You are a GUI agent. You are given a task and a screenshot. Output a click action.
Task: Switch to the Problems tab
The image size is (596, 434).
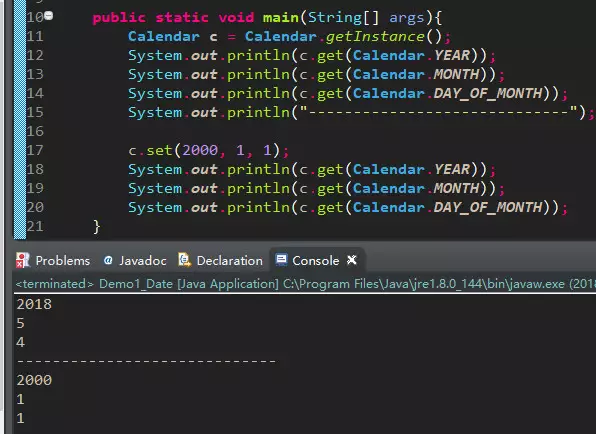click(x=53, y=260)
